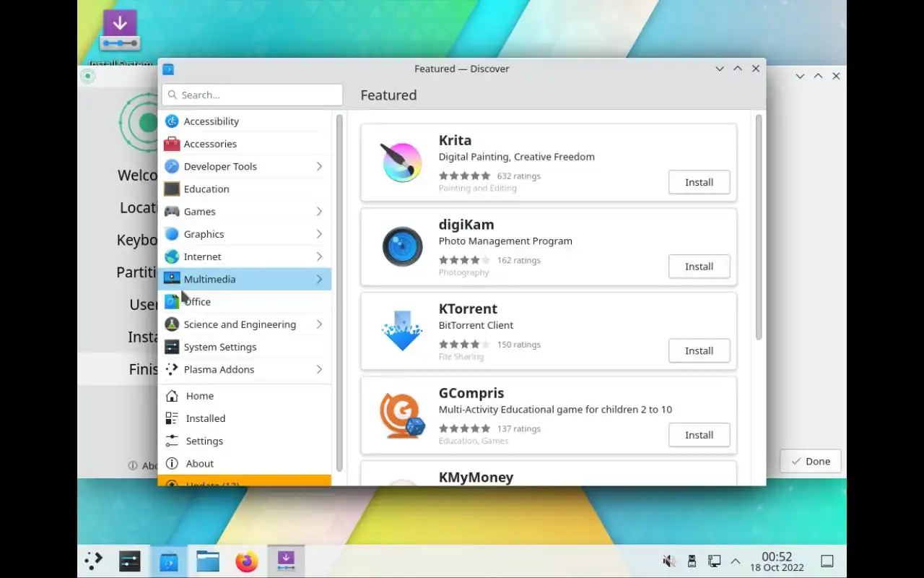The image size is (924, 578).
Task: Click the About info icon
Action: [172, 464]
